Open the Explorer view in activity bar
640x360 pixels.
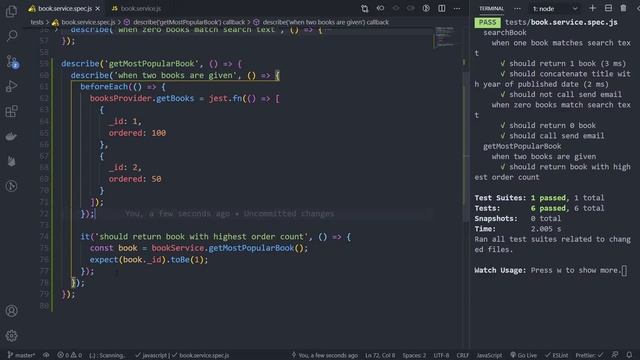click(x=11, y=11)
